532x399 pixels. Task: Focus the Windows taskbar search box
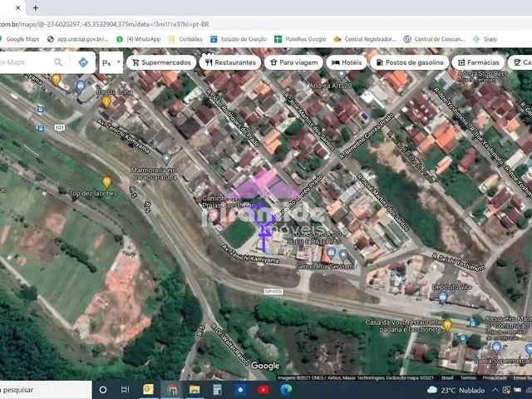click(x=46, y=390)
